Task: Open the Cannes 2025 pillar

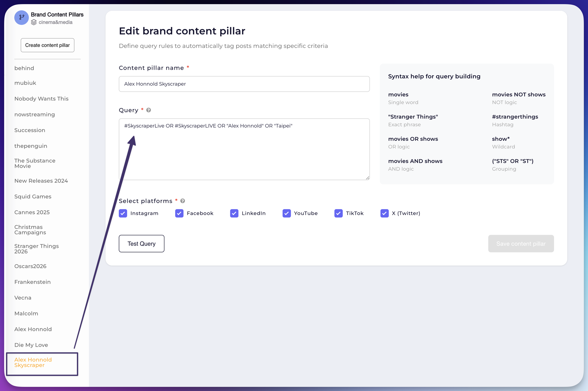Action: [x=32, y=212]
